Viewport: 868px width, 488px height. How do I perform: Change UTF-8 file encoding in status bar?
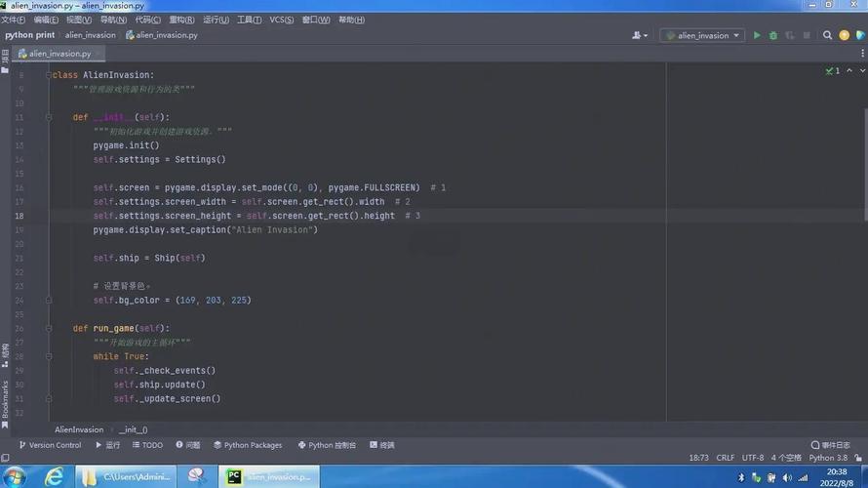click(753, 458)
